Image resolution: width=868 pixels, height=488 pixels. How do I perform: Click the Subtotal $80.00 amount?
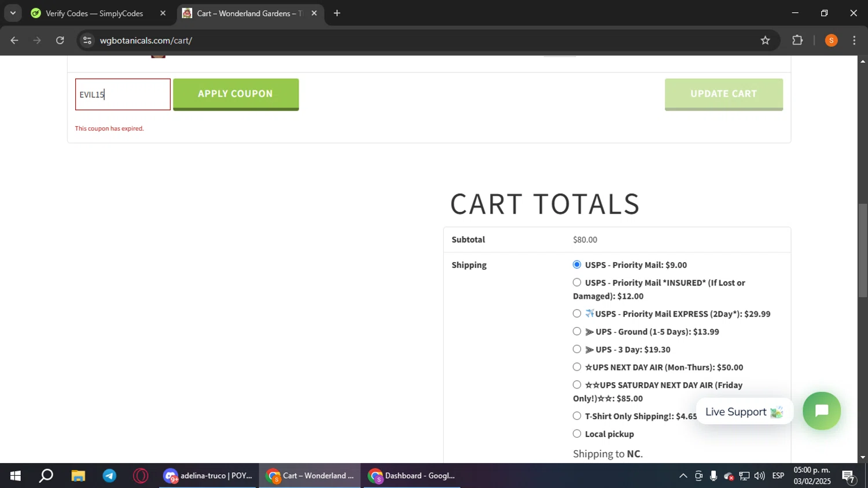pyautogui.click(x=585, y=240)
